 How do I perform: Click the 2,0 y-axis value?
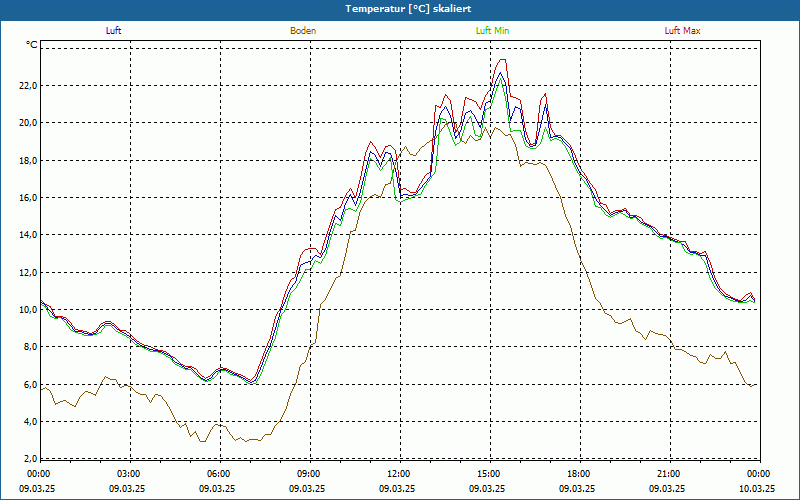click(x=31, y=458)
